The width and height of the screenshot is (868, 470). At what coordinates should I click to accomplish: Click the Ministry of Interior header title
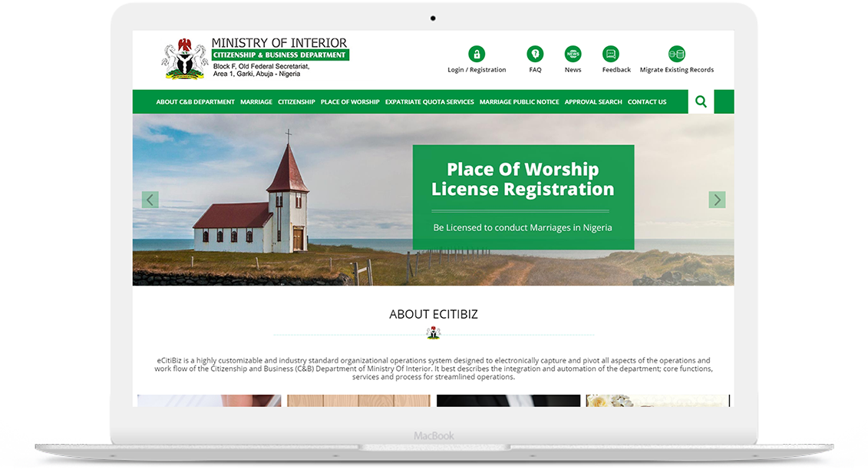(x=279, y=43)
